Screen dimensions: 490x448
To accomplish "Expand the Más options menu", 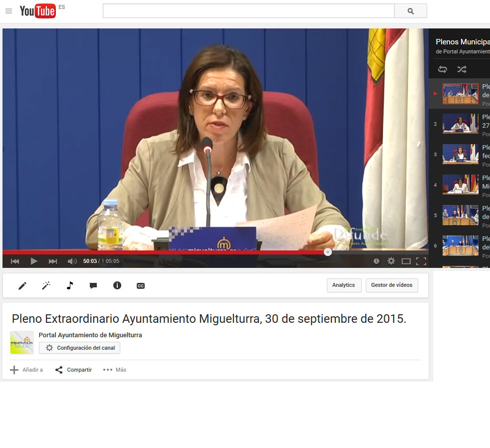I will (x=115, y=370).
